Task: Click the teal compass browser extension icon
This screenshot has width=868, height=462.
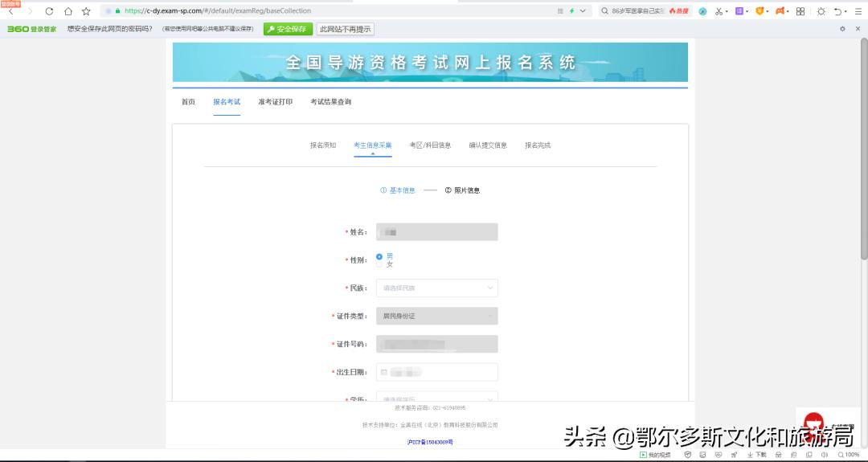Action: (x=702, y=11)
